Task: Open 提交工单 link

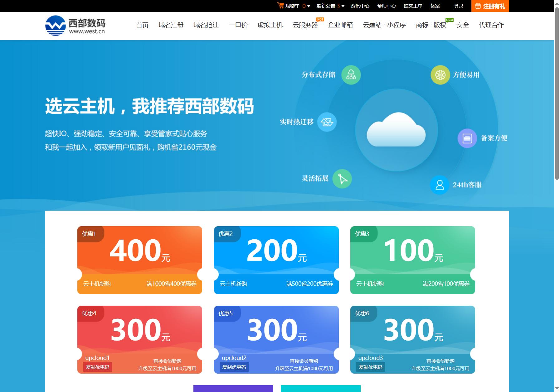Action: pyautogui.click(x=413, y=6)
